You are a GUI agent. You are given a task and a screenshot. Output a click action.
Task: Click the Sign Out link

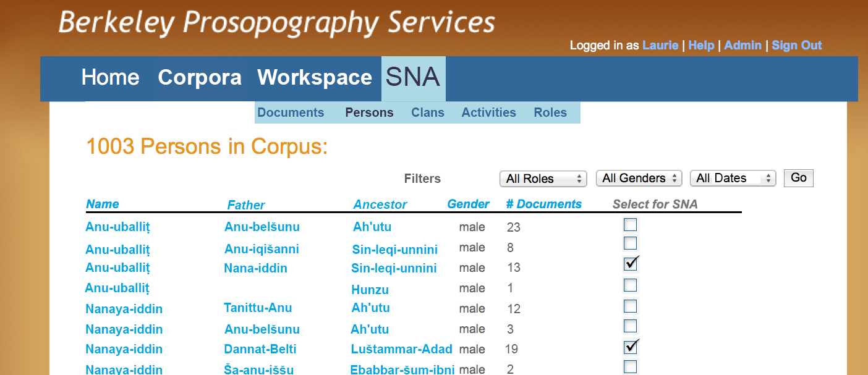tap(797, 45)
